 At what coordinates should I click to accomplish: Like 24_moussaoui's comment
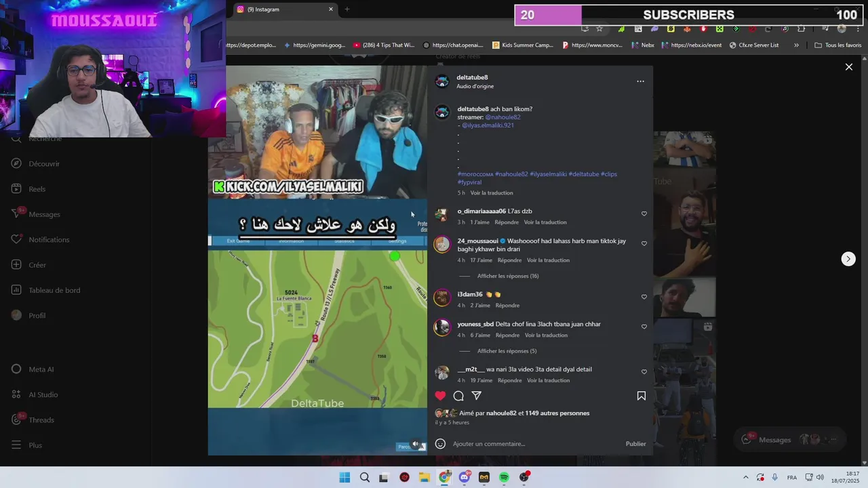(644, 243)
